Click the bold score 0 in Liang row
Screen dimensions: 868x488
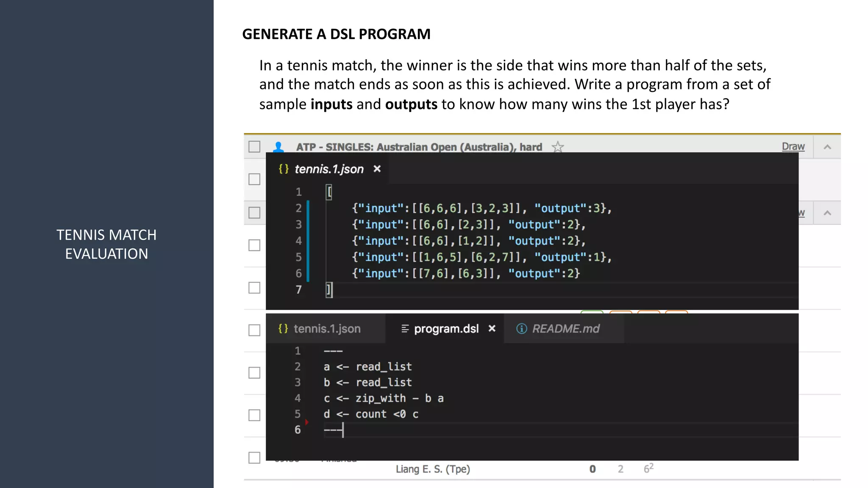[593, 469]
